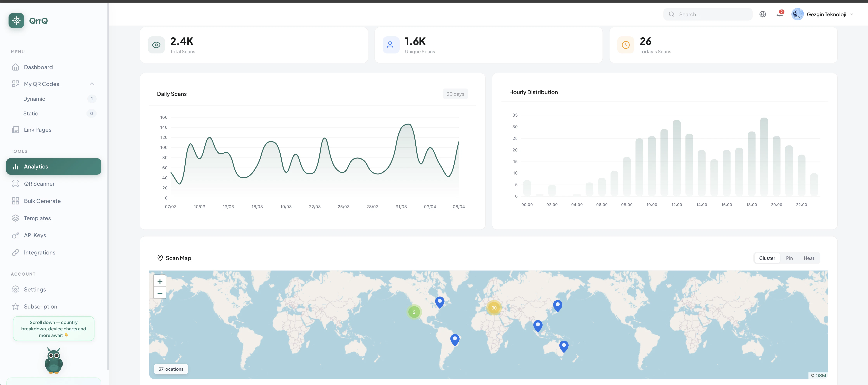
Task: Click the QR Scanner sidebar icon
Action: pos(16,184)
